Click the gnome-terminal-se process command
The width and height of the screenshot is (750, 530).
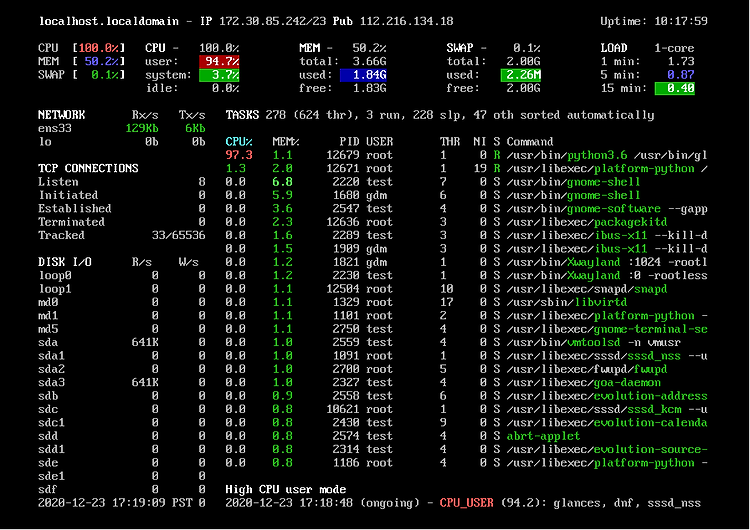click(607, 329)
